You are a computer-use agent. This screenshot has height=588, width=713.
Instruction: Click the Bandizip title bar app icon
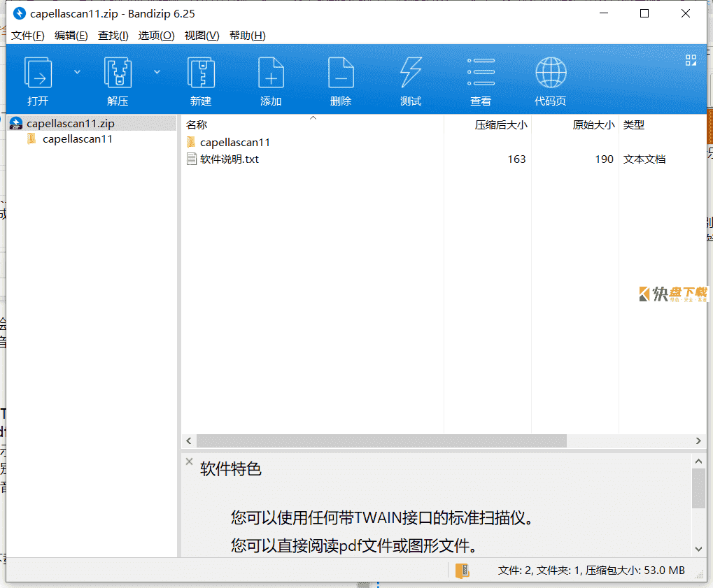(20, 13)
